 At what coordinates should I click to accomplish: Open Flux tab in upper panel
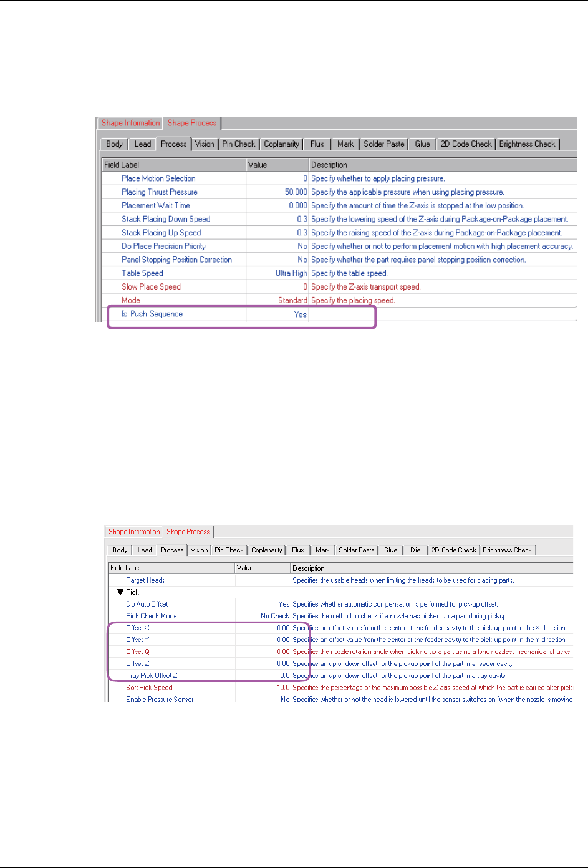(x=317, y=144)
